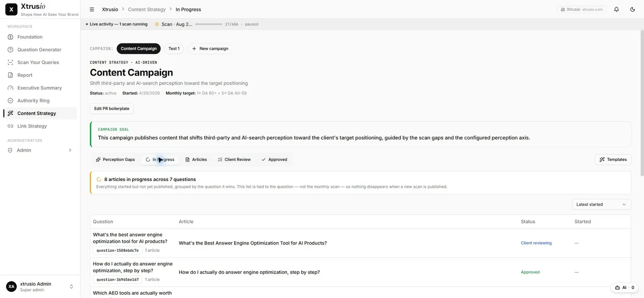644x298 pixels.
Task: Open Executive Summary page
Action: point(40,88)
